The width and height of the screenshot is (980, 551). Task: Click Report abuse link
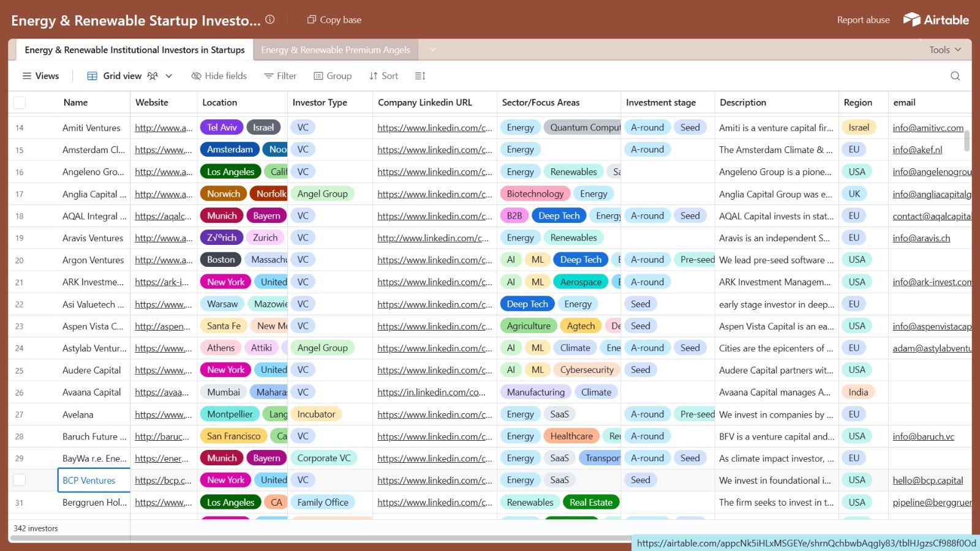click(863, 20)
